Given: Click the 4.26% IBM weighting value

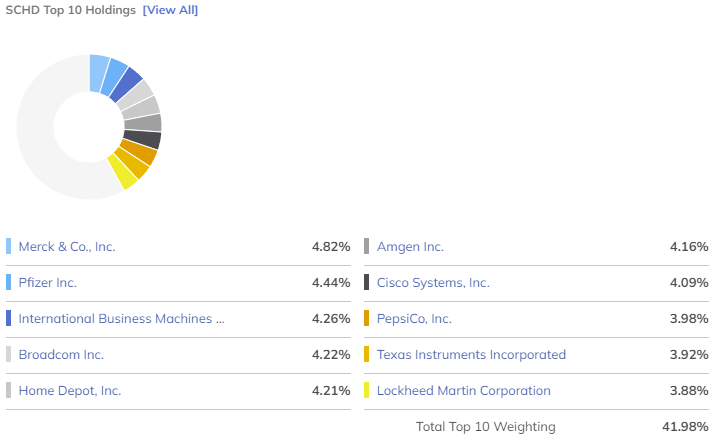Looking at the screenshot, I should pos(331,318).
